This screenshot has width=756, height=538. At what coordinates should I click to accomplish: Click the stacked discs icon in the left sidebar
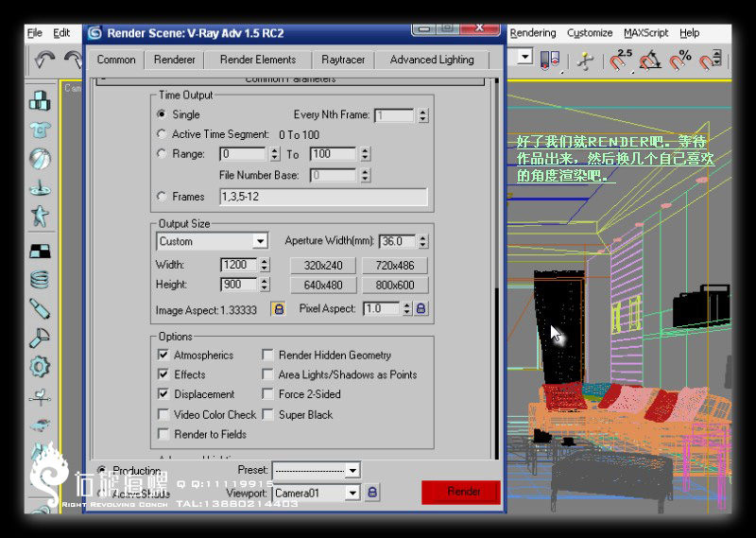point(40,279)
